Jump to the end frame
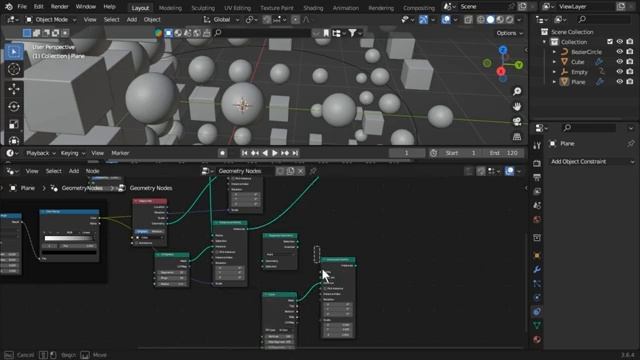 pyautogui.click(x=295, y=153)
